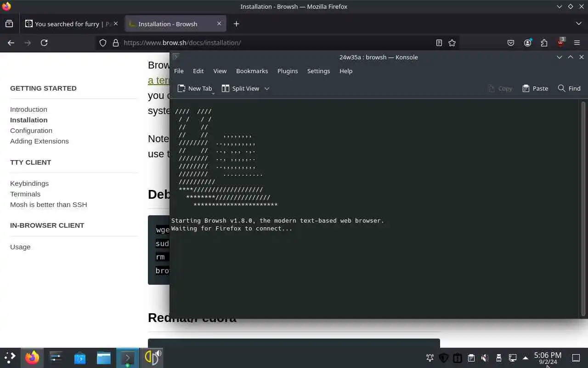Click the site padlock icon in address bar
Viewport: 588px width, 368px height.
click(116, 43)
